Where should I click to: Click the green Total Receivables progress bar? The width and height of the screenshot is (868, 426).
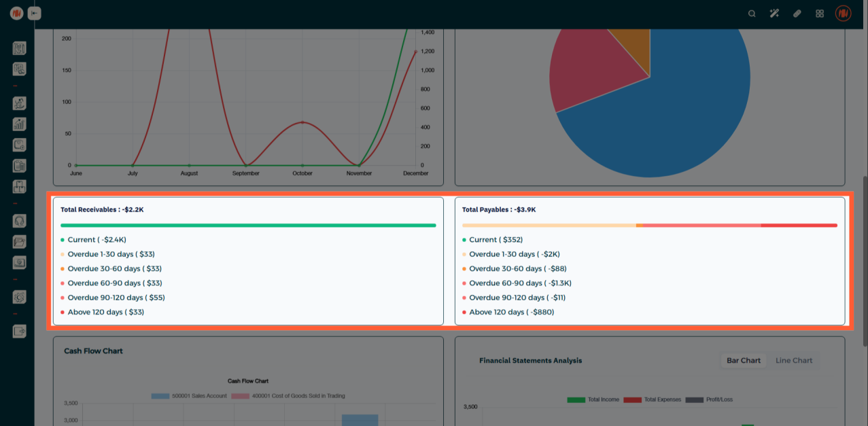pyautogui.click(x=248, y=226)
